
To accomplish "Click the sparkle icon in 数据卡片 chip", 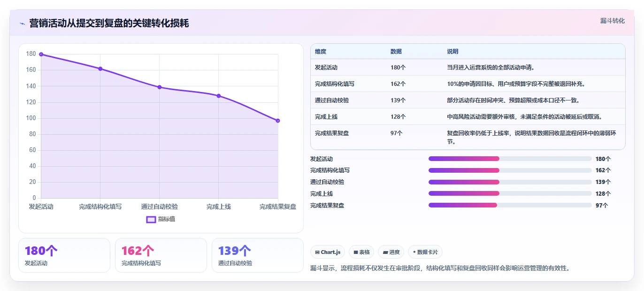I will click(414, 253).
